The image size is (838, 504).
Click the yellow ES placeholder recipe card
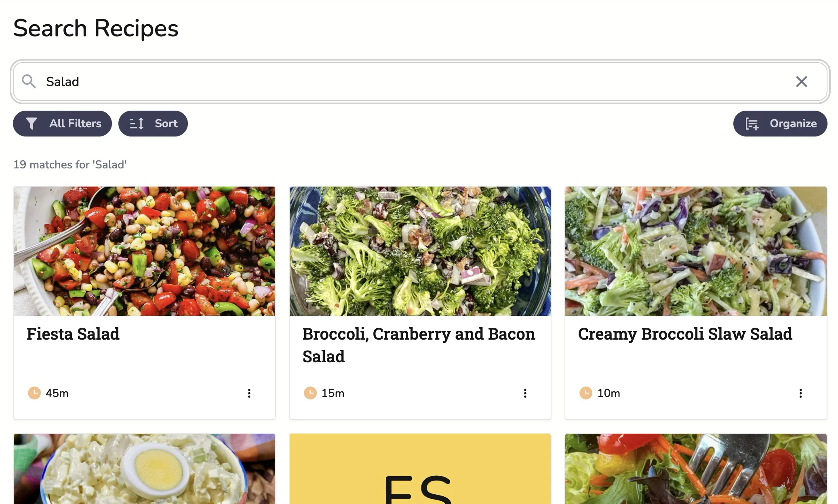[419, 468]
